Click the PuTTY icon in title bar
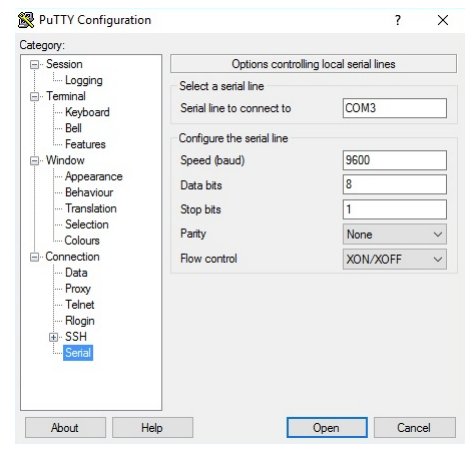This screenshot has height=454, width=472. click(26, 20)
